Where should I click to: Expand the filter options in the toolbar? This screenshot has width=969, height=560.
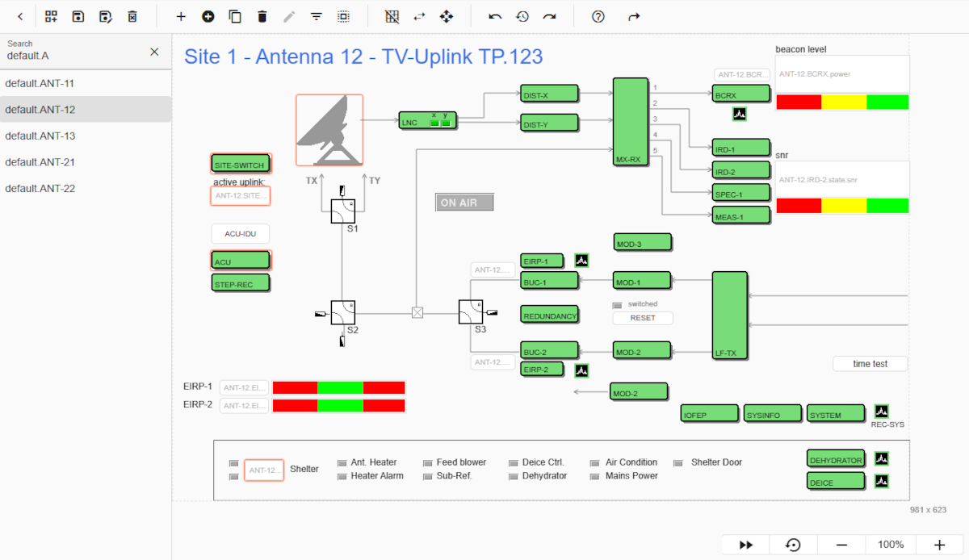pos(316,16)
